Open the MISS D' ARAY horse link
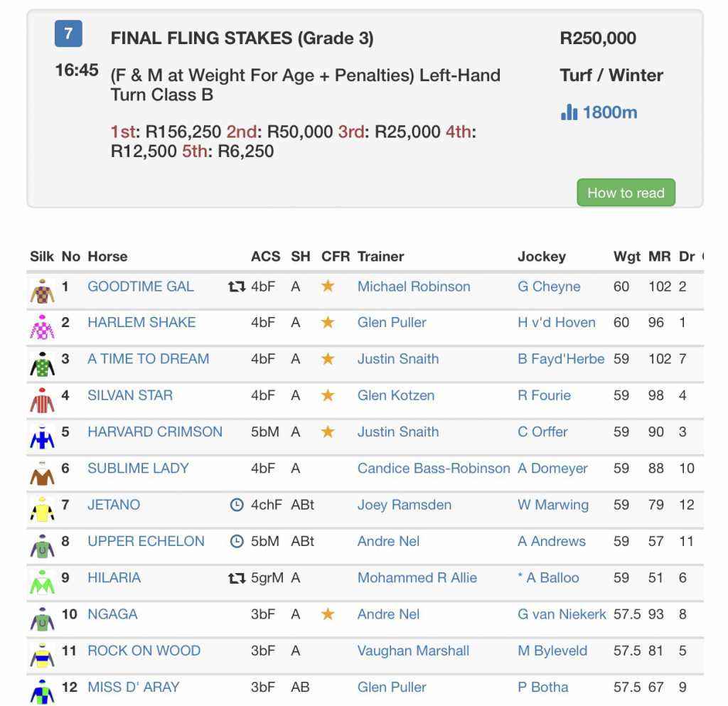728x706 pixels. tap(134, 687)
